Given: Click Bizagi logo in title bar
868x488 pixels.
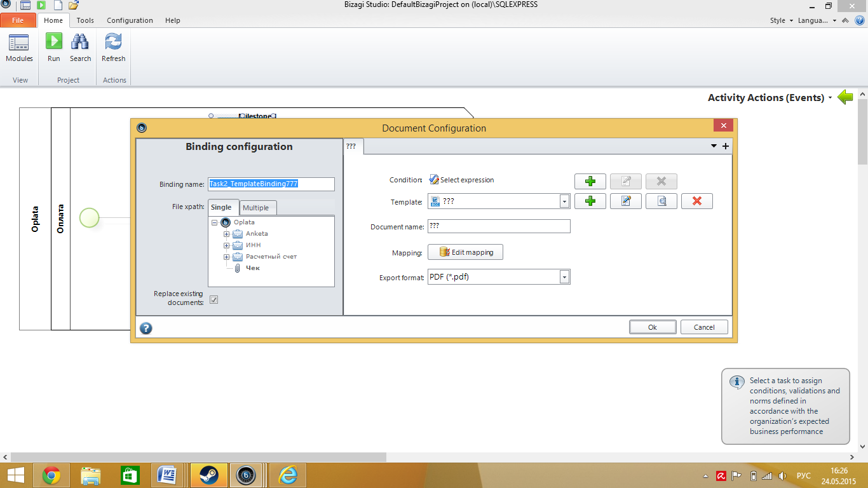Looking at the screenshot, I should click(x=6, y=4).
